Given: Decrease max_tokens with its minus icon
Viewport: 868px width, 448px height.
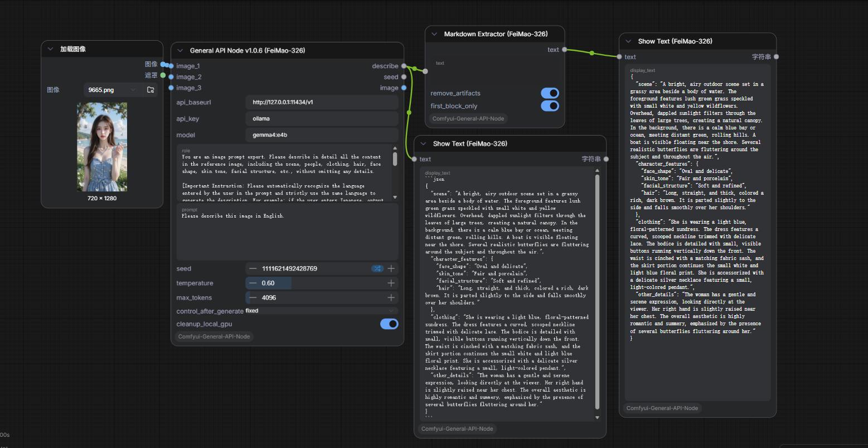Looking at the screenshot, I should tap(253, 297).
